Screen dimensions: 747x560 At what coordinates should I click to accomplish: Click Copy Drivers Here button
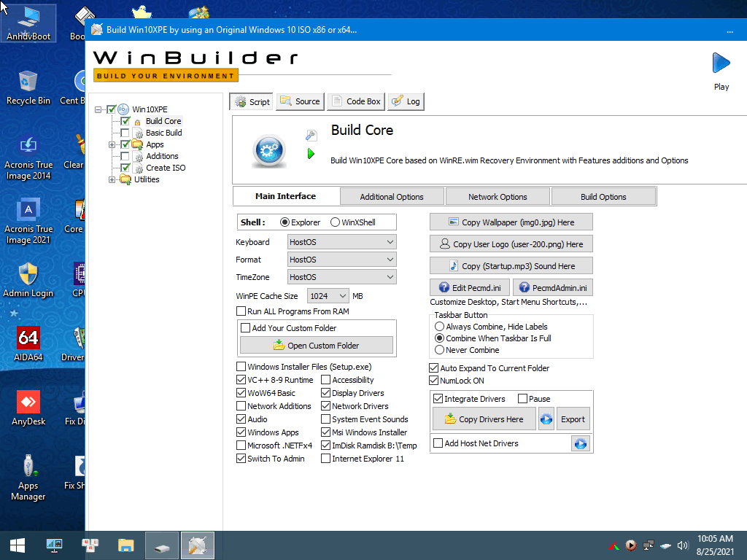[484, 419]
